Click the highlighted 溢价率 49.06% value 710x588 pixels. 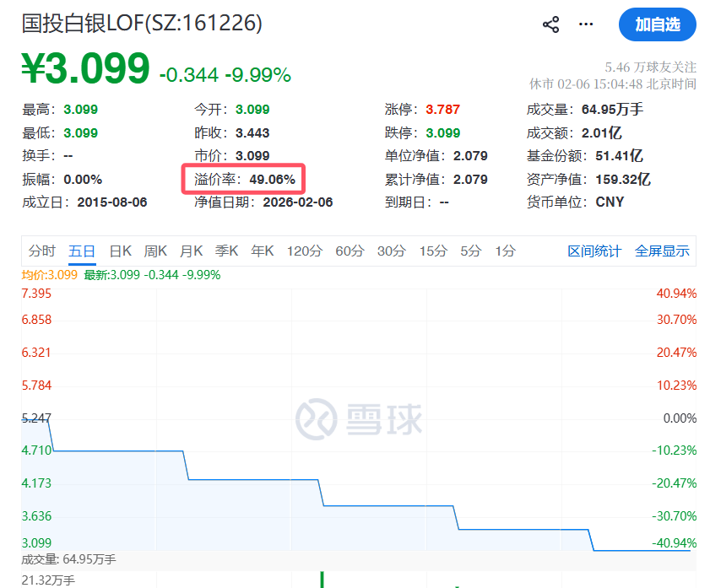pyautogui.click(x=271, y=180)
